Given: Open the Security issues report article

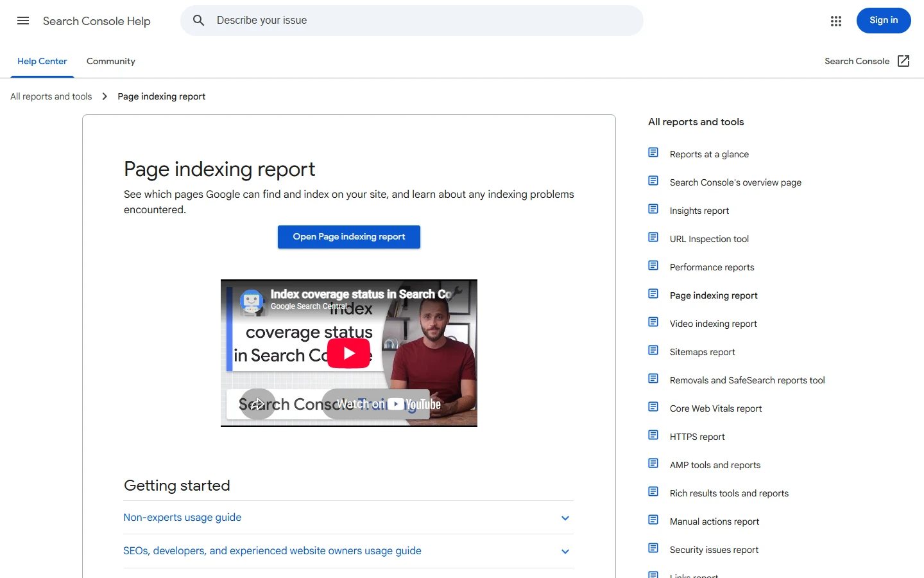Looking at the screenshot, I should point(714,550).
